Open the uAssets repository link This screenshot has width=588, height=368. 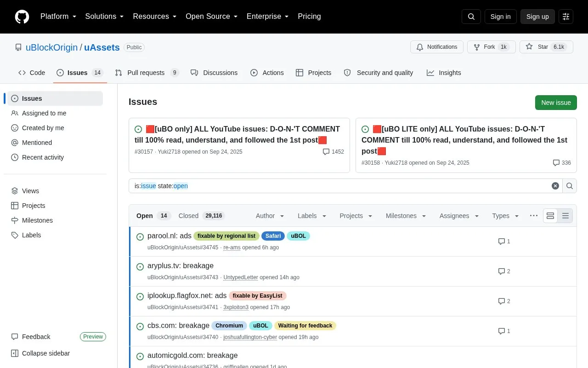pyautogui.click(x=102, y=47)
